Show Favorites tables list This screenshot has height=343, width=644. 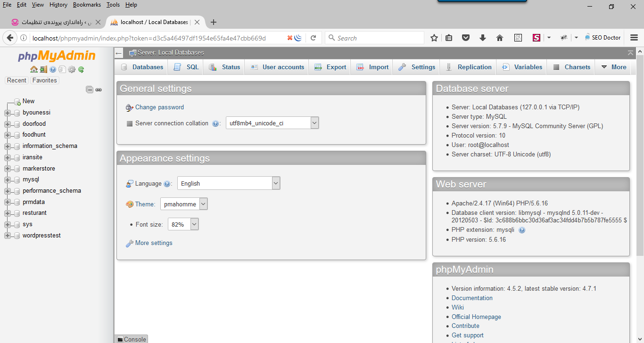coord(45,81)
